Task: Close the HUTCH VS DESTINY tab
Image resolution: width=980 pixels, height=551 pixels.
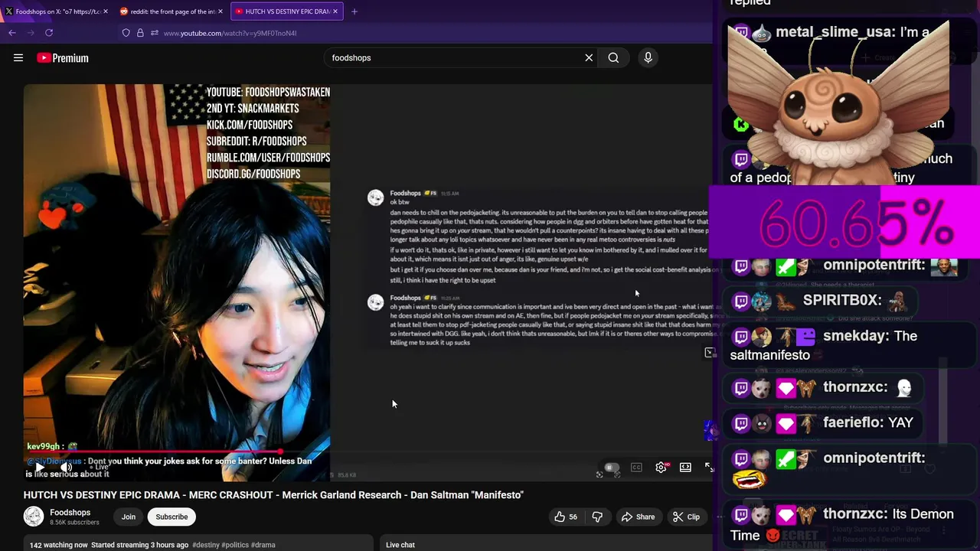Action: [x=335, y=11]
